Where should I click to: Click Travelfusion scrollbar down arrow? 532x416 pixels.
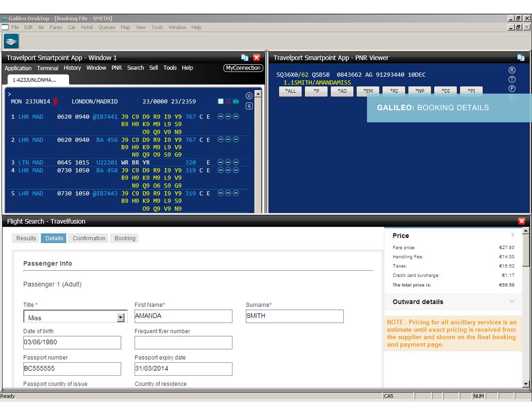pyautogui.click(x=526, y=384)
